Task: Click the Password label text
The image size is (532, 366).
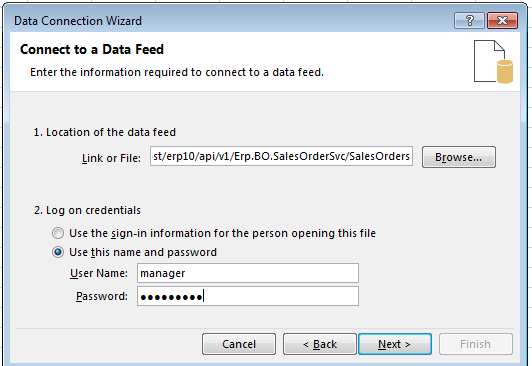Action: point(102,296)
